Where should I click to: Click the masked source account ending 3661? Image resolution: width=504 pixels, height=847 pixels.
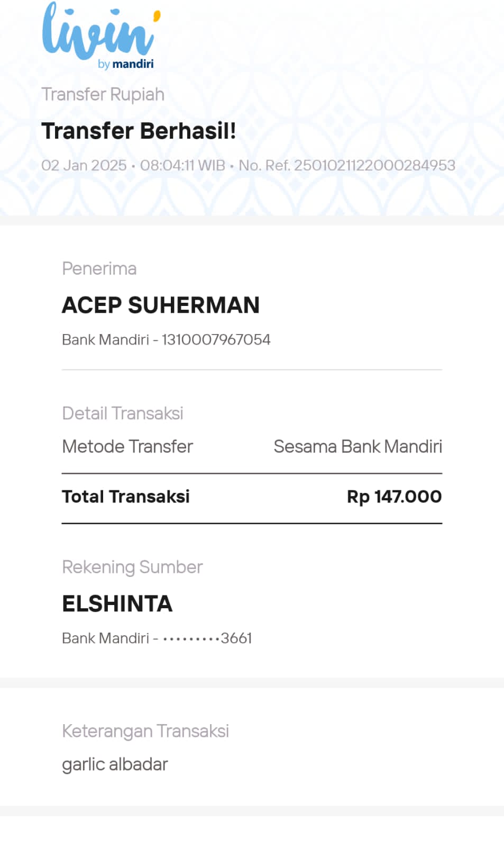point(207,638)
